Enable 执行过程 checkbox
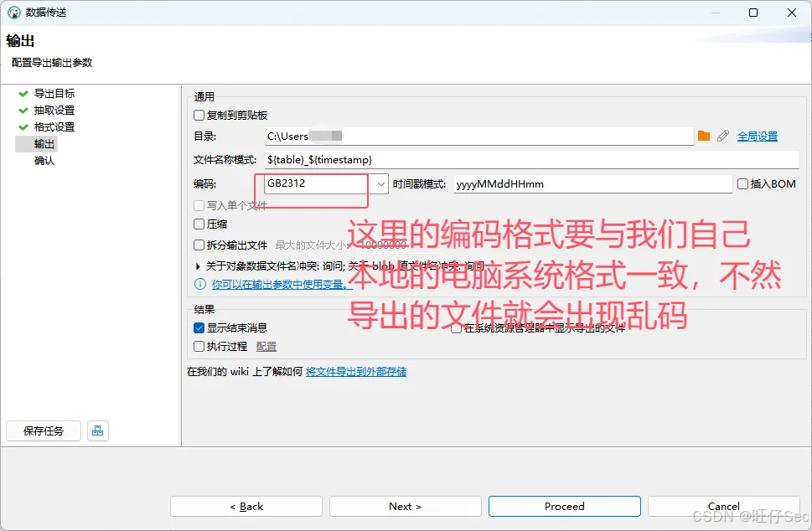The height and width of the screenshot is (531, 812). click(x=199, y=346)
